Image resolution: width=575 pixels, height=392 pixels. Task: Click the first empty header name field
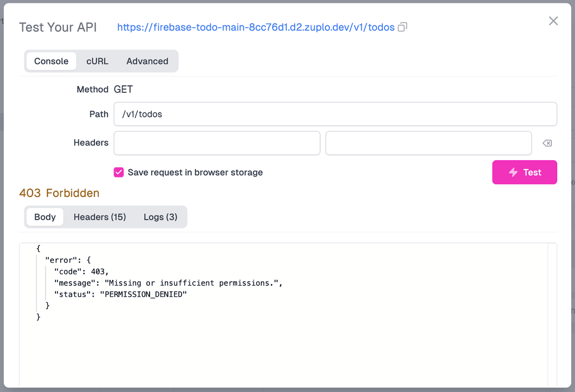tap(217, 142)
